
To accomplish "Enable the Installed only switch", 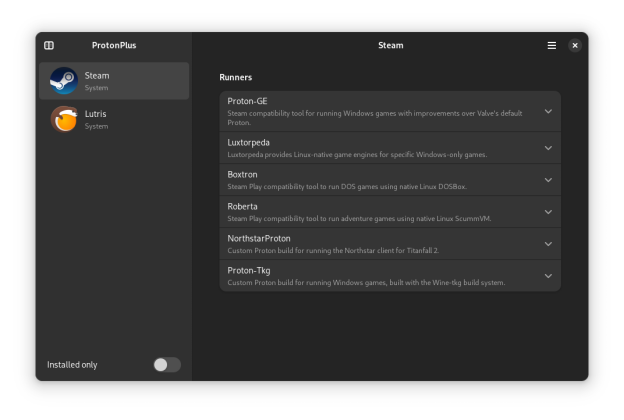I will click(167, 365).
